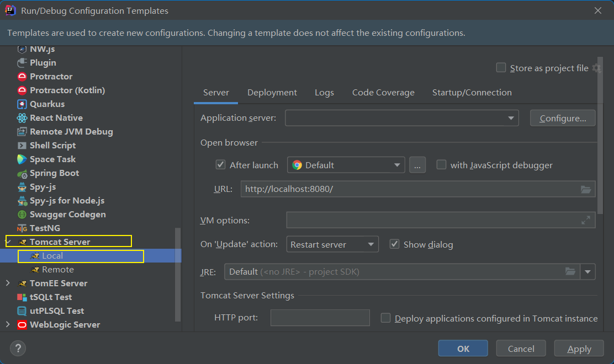Open the Logs tab

(x=324, y=93)
